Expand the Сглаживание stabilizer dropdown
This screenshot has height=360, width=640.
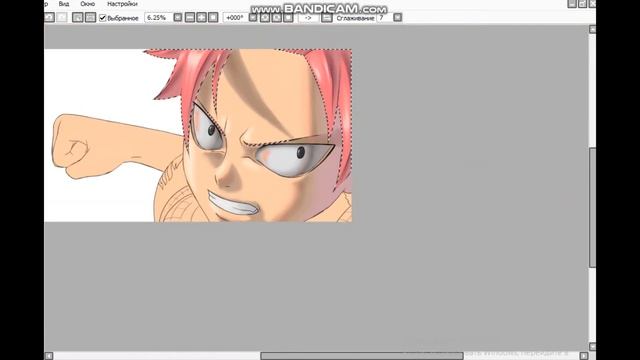pyautogui.click(x=398, y=17)
